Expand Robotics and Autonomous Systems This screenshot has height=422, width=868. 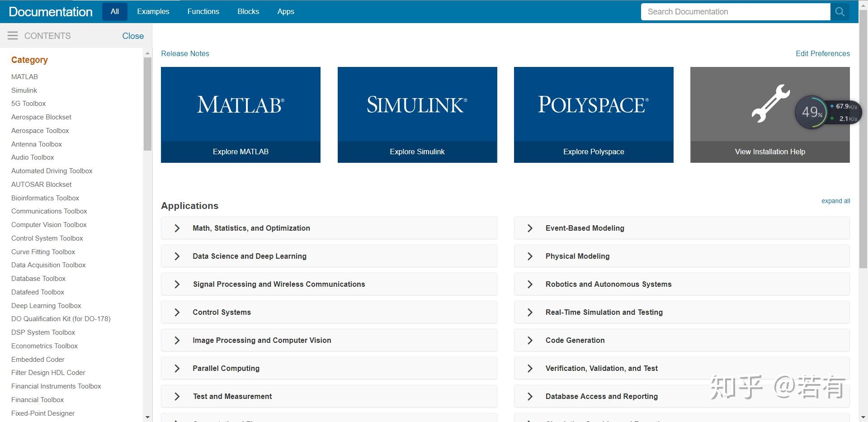[682, 284]
